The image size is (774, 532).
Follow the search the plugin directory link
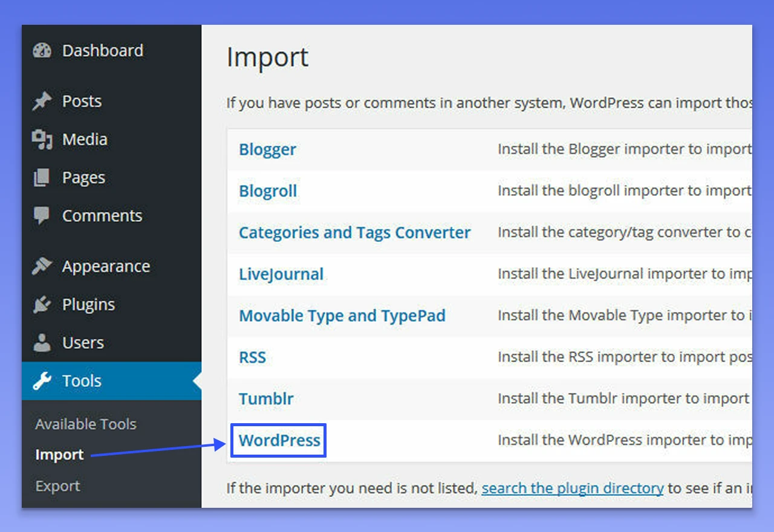pos(573,488)
